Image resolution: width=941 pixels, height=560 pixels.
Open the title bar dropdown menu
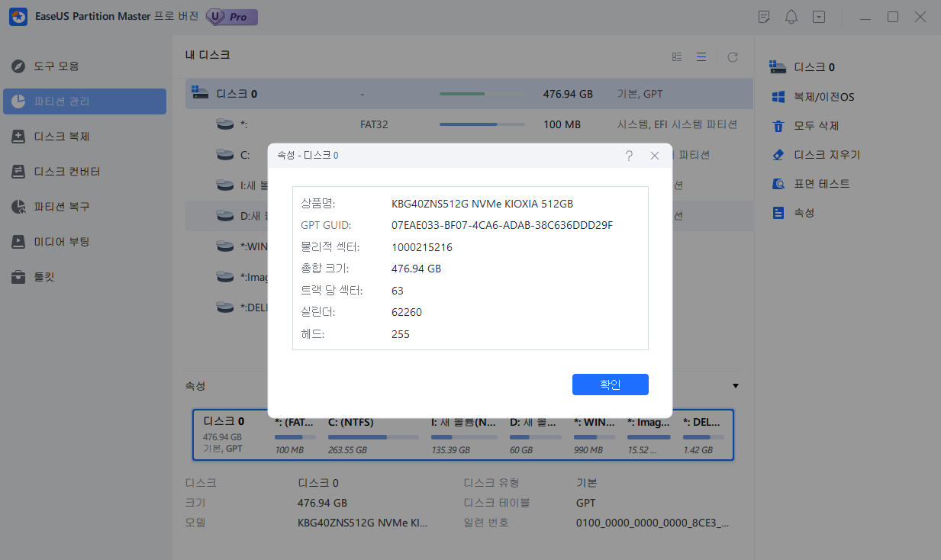[819, 16]
